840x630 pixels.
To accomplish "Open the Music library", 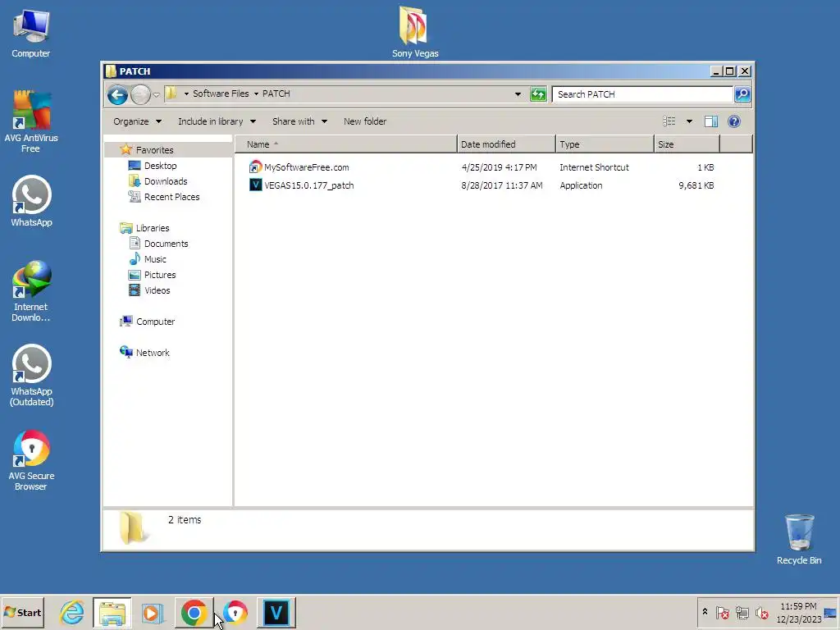I will point(155,259).
